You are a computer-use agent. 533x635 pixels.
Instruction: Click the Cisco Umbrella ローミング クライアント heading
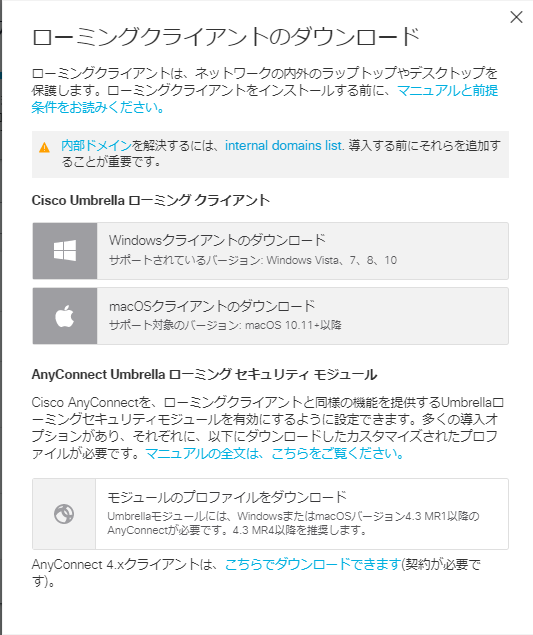pyautogui.click(x=151, y=200)
